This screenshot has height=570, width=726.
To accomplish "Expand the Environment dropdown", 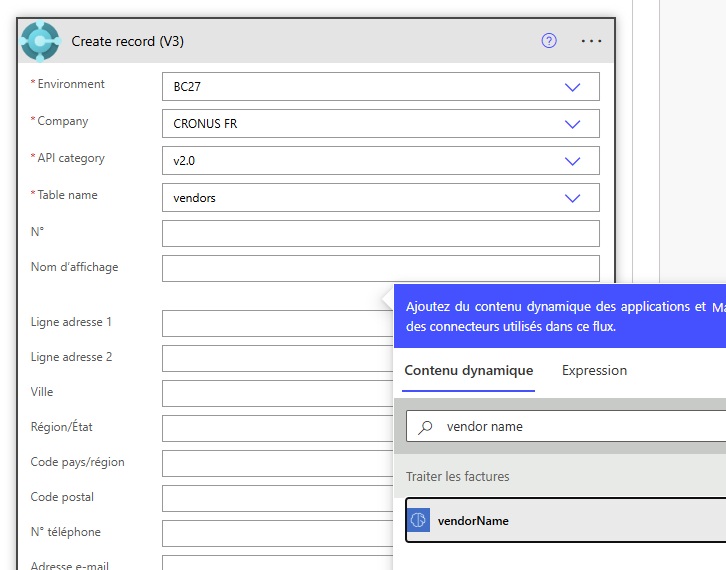I will 572,87.
